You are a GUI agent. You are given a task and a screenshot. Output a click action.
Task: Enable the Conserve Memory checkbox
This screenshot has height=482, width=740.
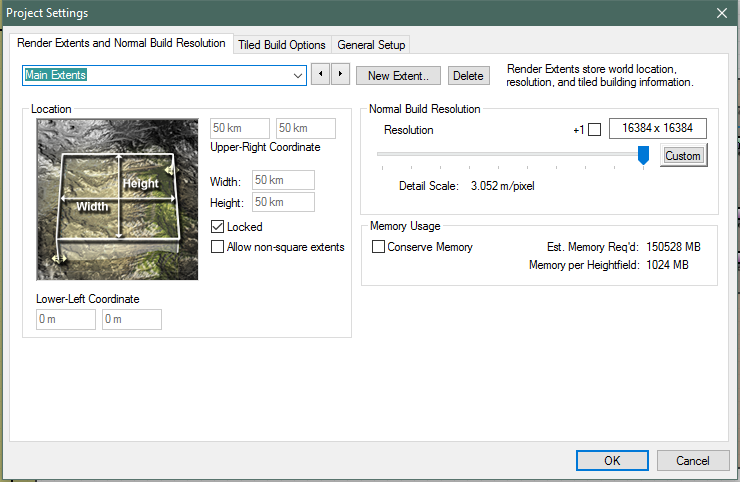click(378, 247)
